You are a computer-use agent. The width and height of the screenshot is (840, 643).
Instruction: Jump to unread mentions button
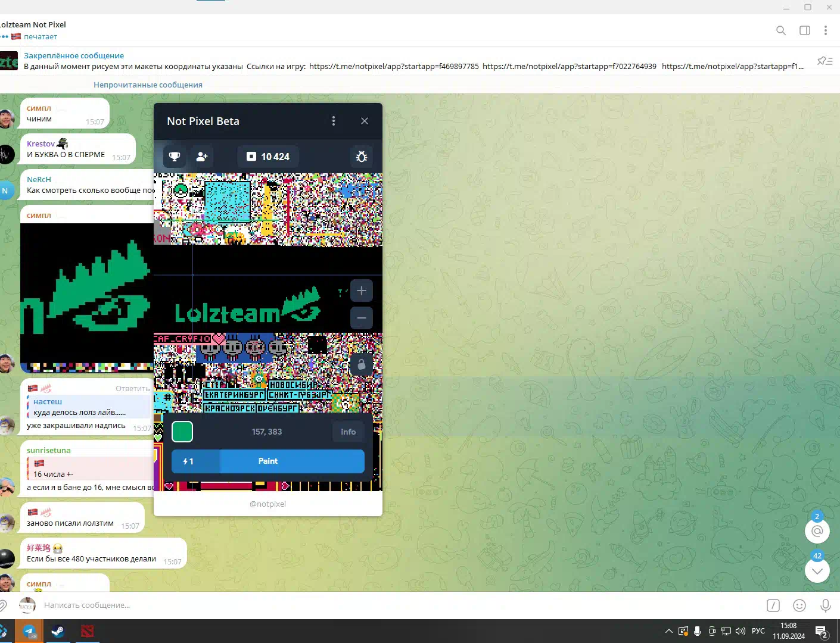click(x=817, y=530)
